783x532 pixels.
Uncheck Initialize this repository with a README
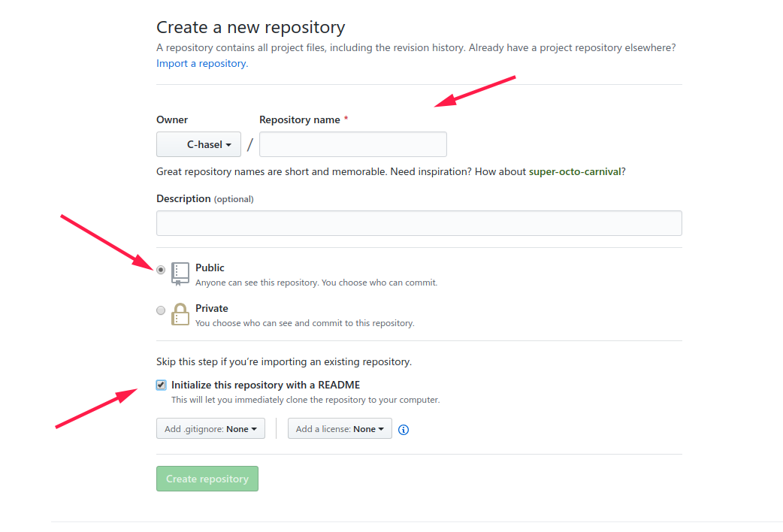coord(162,385)
